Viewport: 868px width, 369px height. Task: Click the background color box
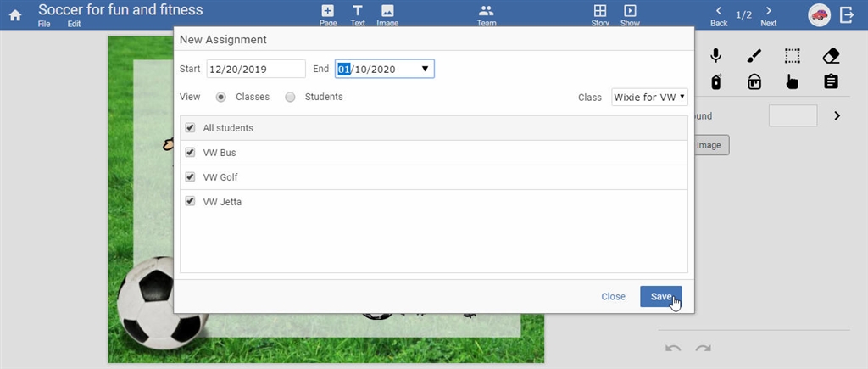point(793,115)
